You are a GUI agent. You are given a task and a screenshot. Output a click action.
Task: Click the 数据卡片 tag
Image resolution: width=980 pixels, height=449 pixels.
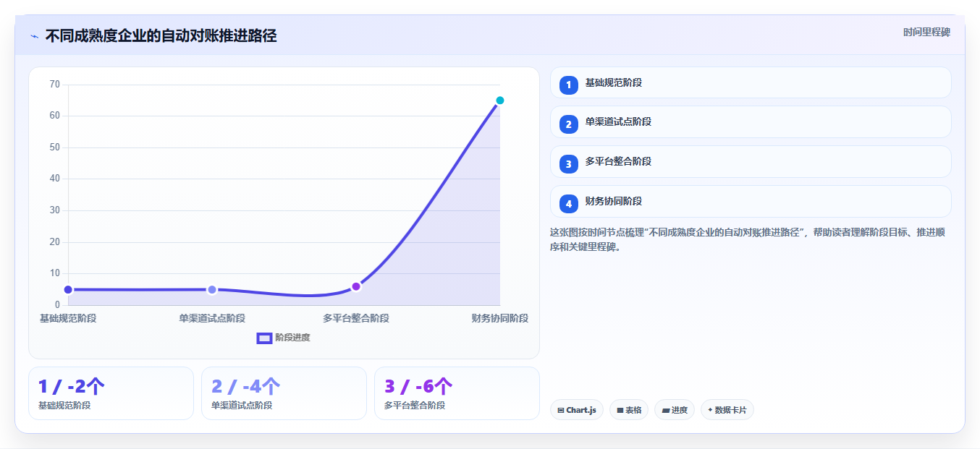(727, 410)
